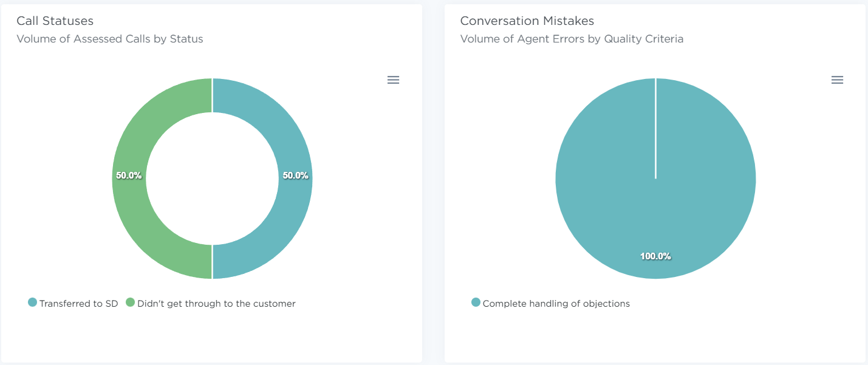The image size is (868, 365).
Task: Click the 50.0% label on green segment
Action: click(x=129, y=176)
